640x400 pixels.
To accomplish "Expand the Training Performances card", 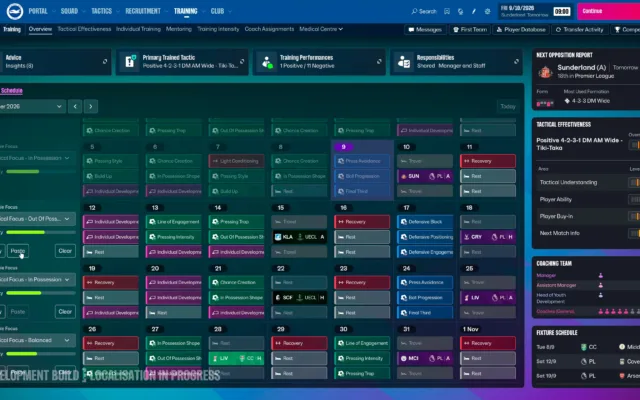I will click(379, 62).
